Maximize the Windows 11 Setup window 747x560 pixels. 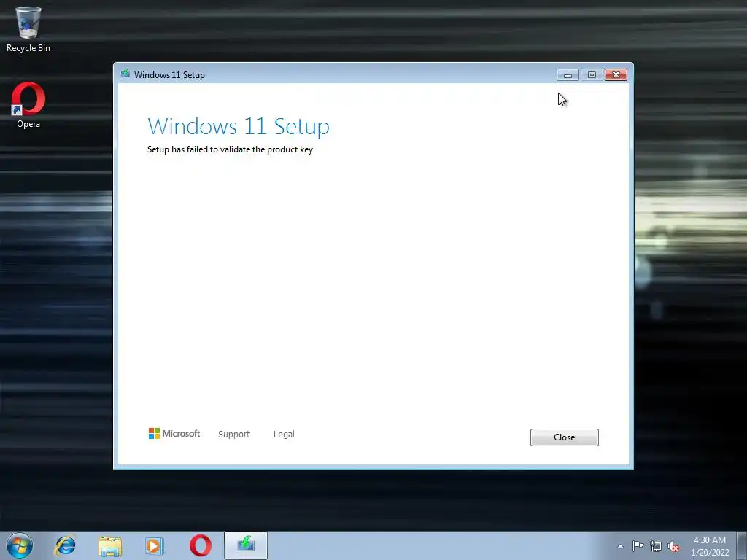[x=592, y=75]
